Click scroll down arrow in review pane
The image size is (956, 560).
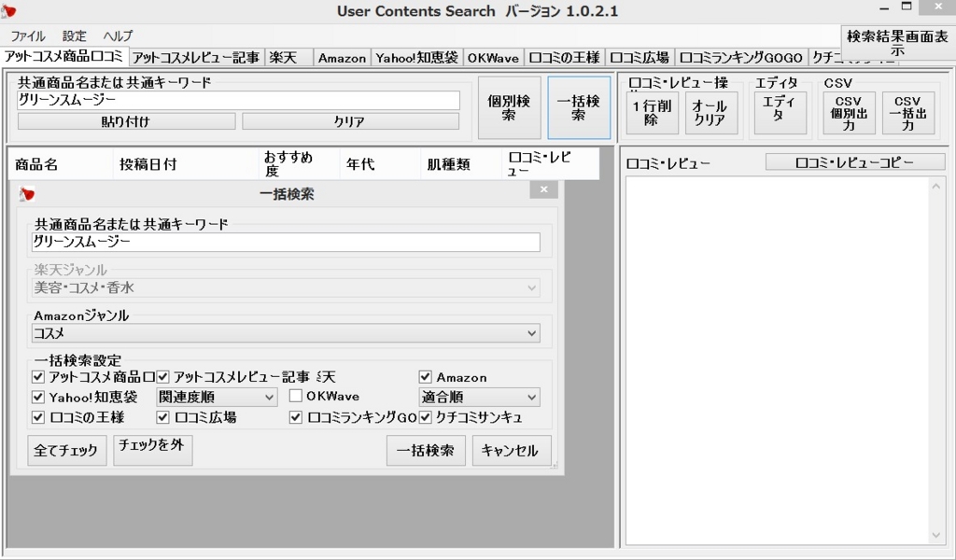point(935,536)
